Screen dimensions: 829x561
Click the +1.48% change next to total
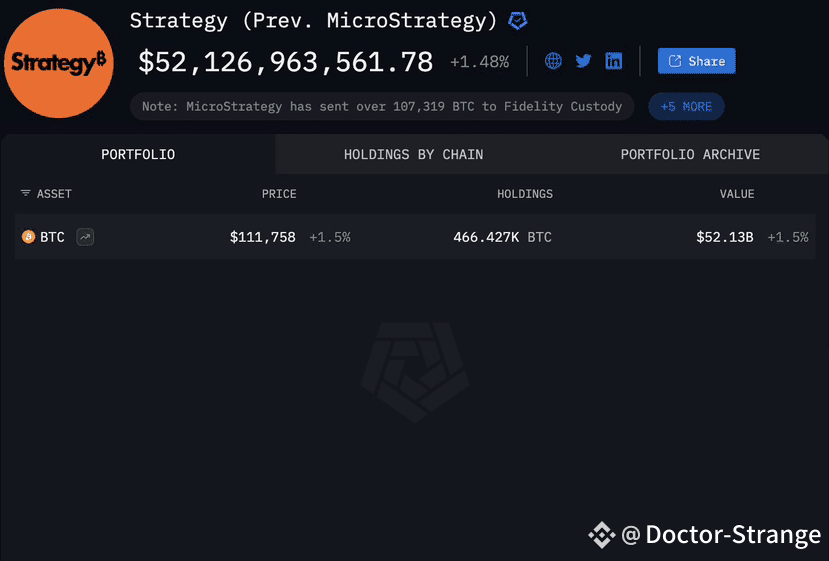click(480, 62)
